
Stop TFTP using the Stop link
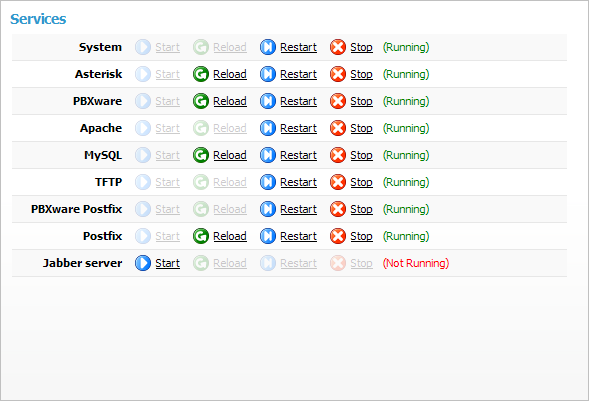coord(361,183)
